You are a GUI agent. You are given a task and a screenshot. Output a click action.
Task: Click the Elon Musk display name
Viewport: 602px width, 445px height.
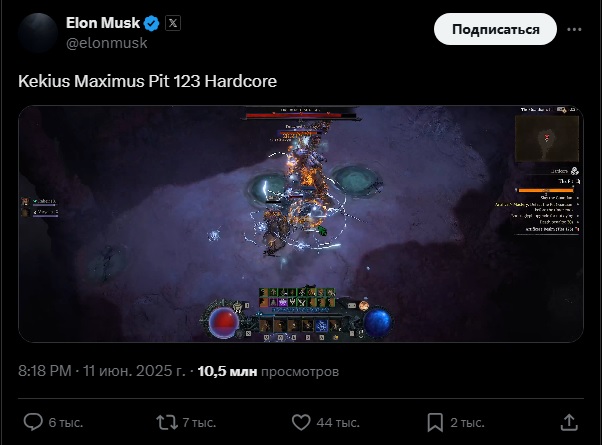click(x=103, y=23)
